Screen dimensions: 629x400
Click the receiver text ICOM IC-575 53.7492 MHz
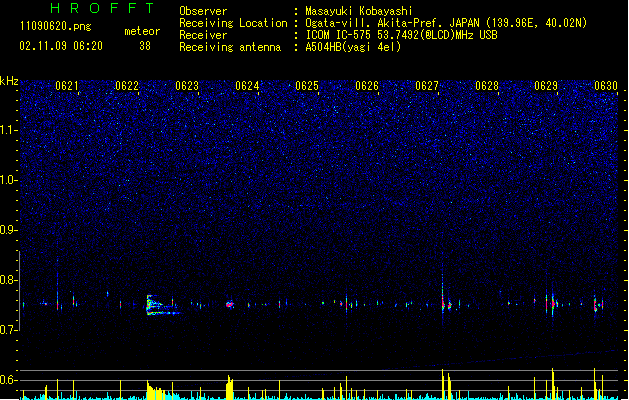(401, 35)
